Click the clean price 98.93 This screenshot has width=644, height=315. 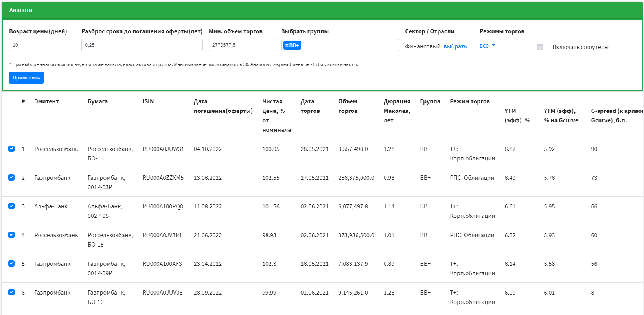(269, 235)
